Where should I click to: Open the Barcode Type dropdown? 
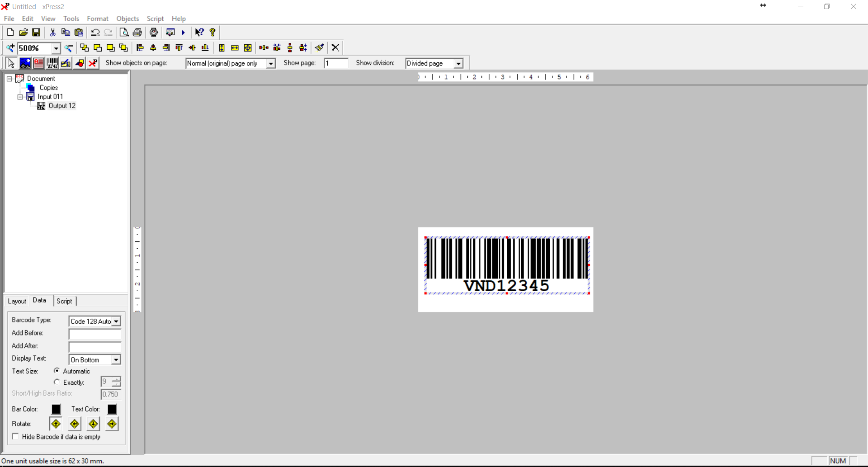coord(116,321)
